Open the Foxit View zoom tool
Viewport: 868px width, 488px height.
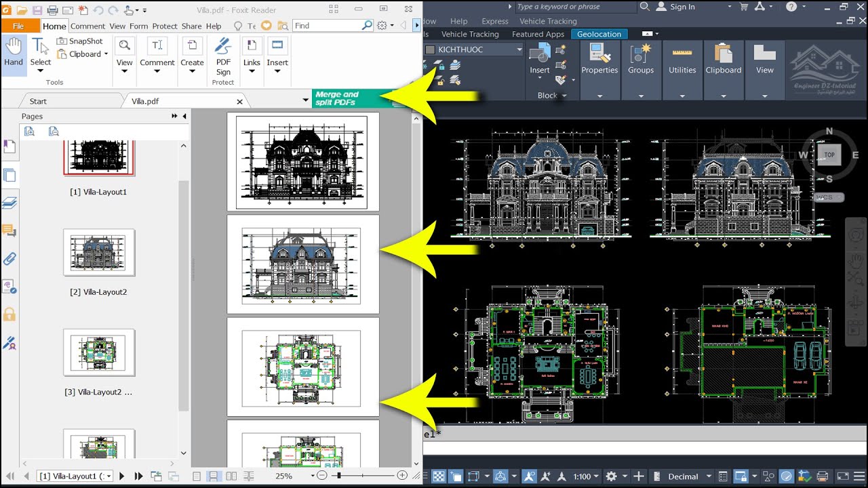tap(124, 54)
